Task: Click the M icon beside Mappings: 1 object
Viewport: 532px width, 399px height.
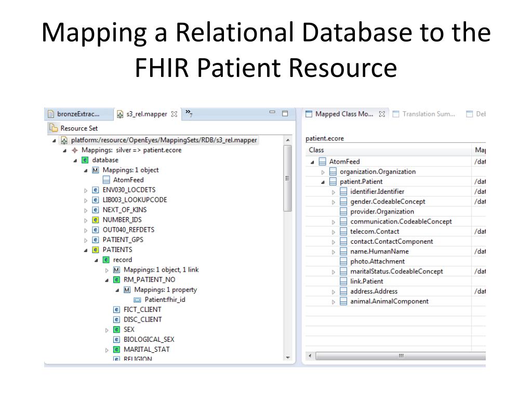Action: point(96,170)
